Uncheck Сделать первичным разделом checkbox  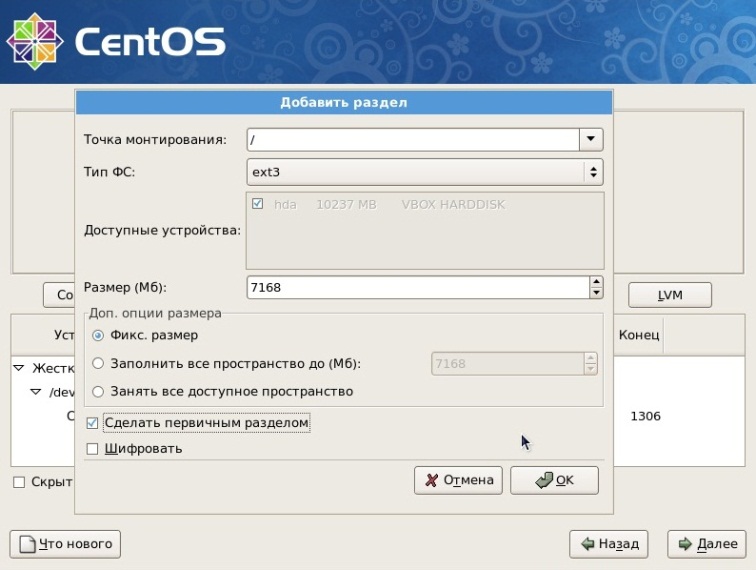[x=92, y=423]
